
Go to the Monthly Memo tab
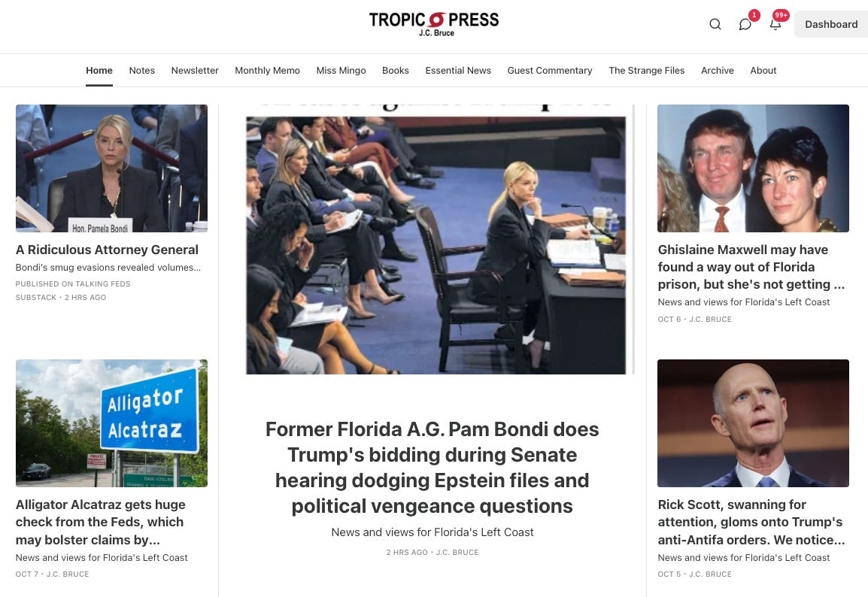coord(267,70)
